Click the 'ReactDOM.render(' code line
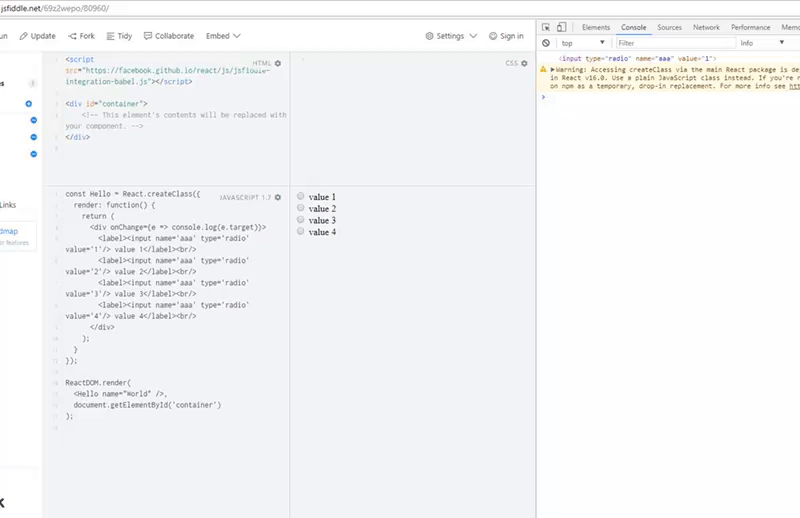This screenshot has width=800, height=518. (98, 383)
